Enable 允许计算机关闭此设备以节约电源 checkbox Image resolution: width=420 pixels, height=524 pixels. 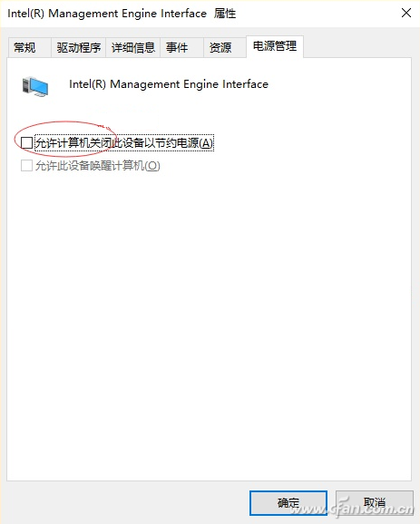(x=26, y=142)
